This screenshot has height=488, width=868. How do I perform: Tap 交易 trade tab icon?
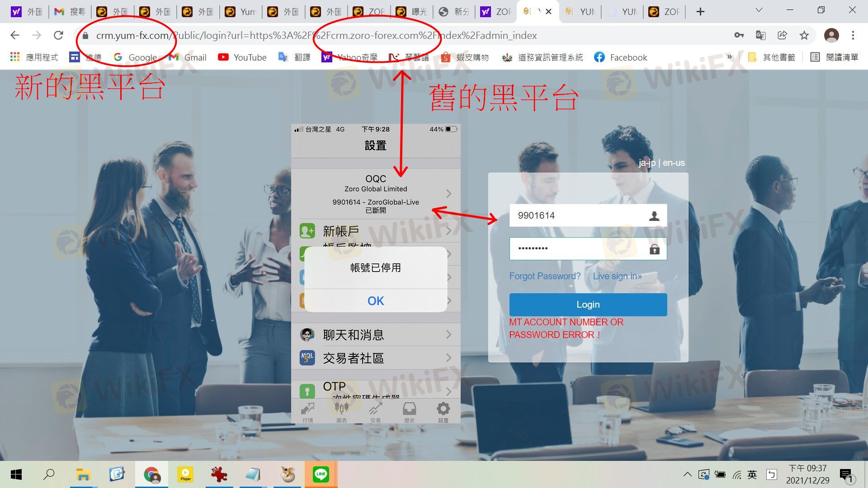point(375,412)
